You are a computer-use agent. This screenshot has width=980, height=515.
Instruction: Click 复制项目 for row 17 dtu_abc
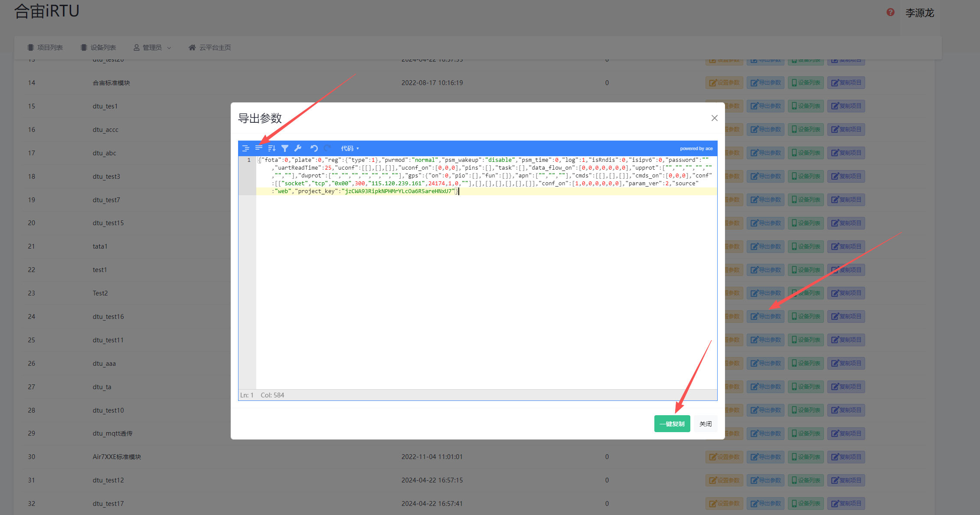click(846, 153)
